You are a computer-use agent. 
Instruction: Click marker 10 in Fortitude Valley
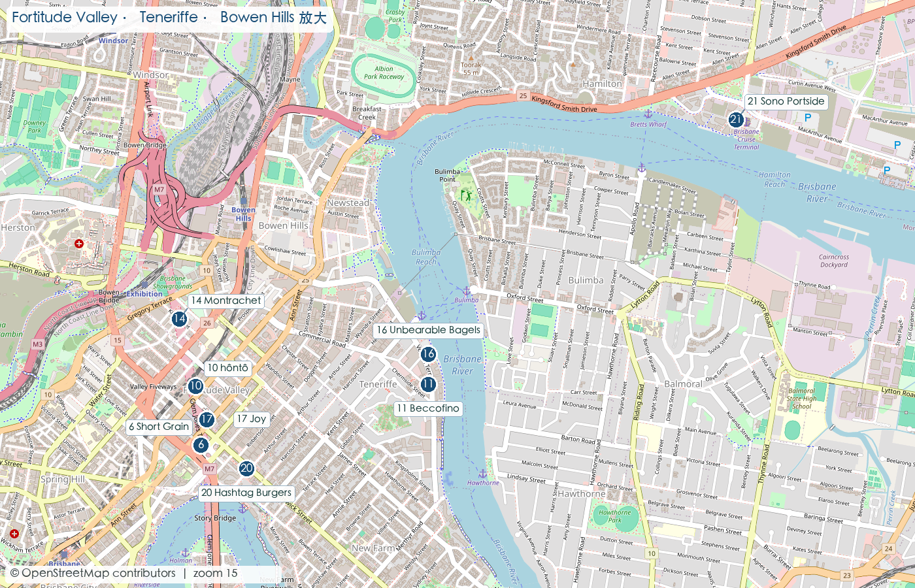click(x=195, y=386)
